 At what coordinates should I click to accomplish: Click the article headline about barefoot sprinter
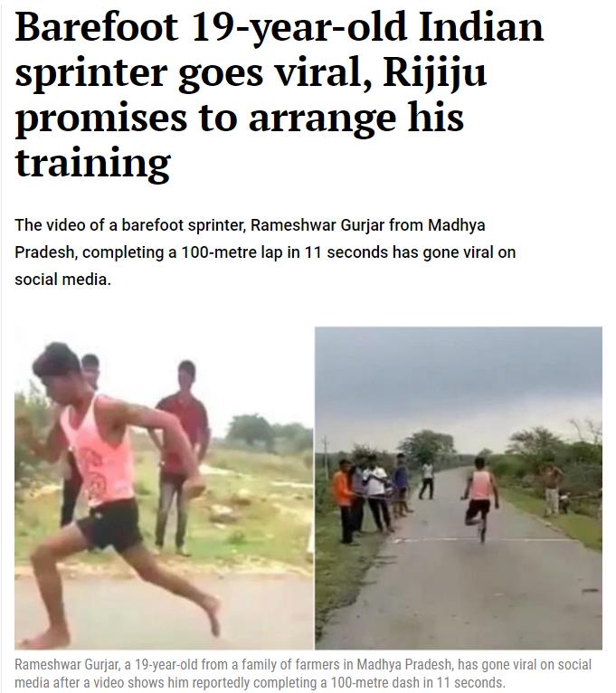(x=280, y=95)
